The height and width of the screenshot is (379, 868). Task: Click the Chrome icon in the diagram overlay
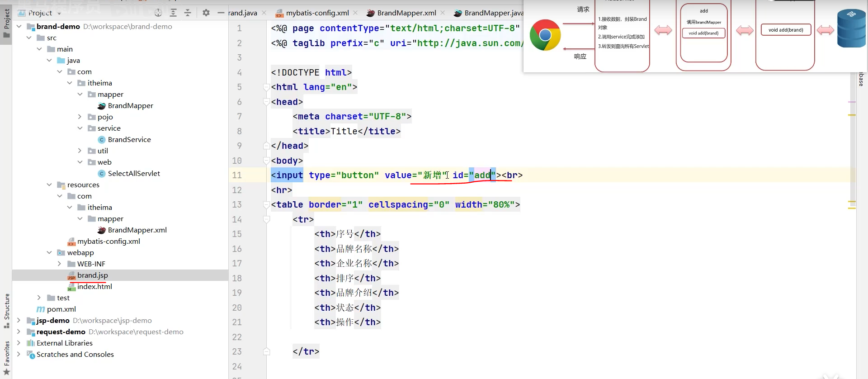point(545,35)
